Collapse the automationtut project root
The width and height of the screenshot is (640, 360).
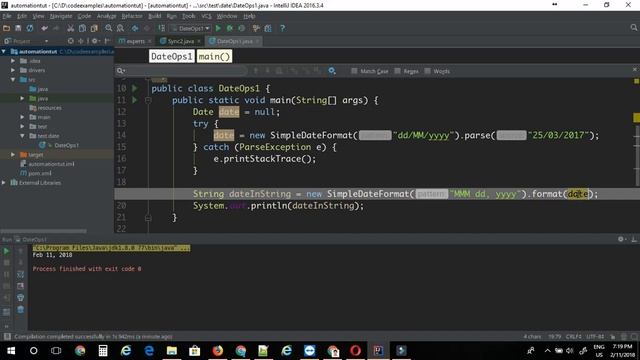pos(4,51)
